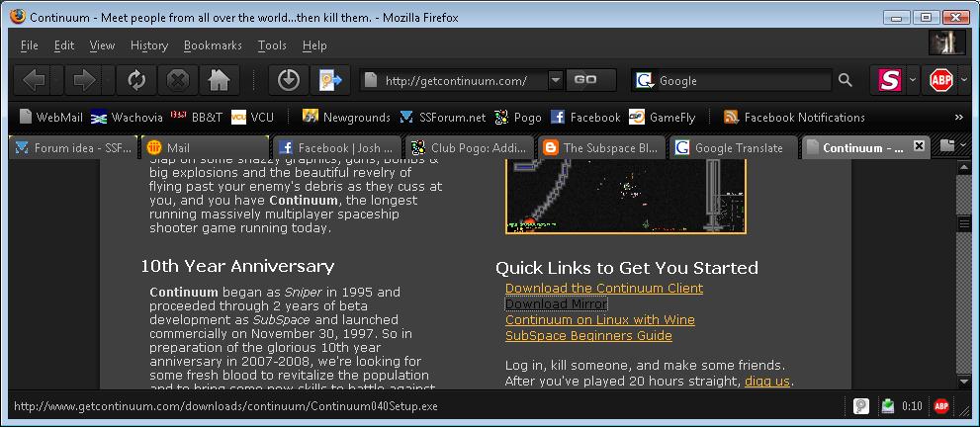Open the SSForum.net bookmark
This screenshot has height=429, width=980.
pos(442,118)
